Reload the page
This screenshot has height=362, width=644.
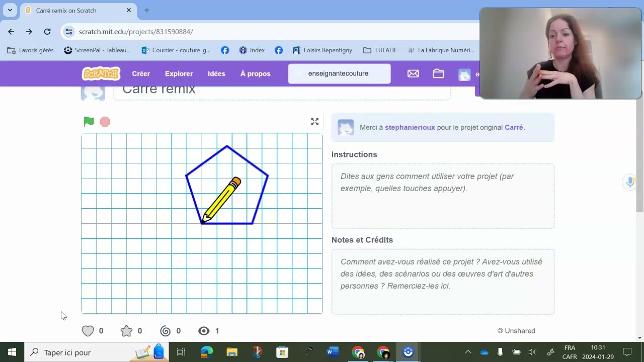pos(47,32)
